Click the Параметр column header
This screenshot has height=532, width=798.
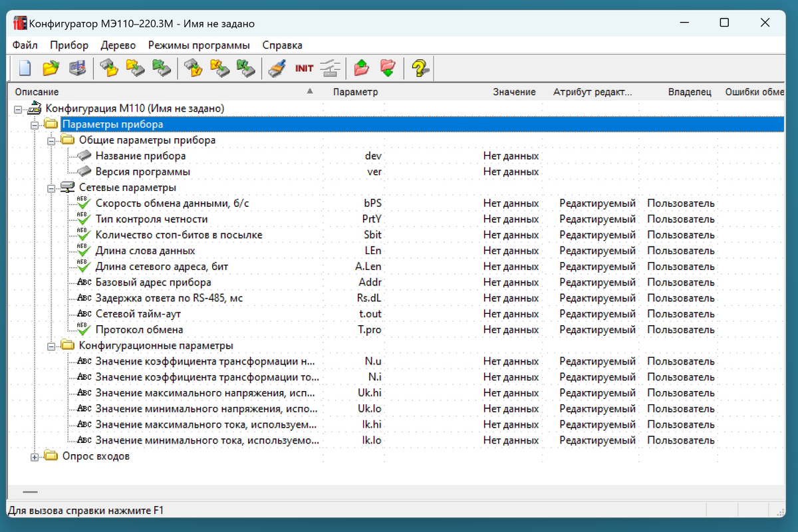(x=355, y=92)
